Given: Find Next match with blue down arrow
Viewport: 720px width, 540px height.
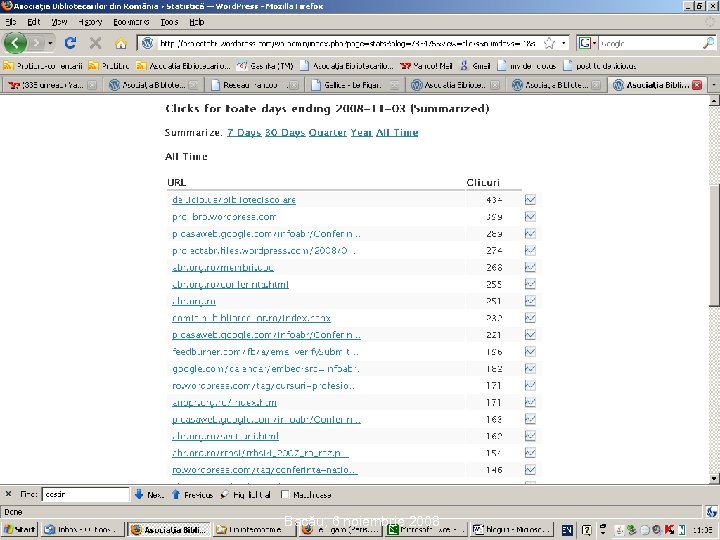Looking at the screenshot, I should (x=149, y=495).
